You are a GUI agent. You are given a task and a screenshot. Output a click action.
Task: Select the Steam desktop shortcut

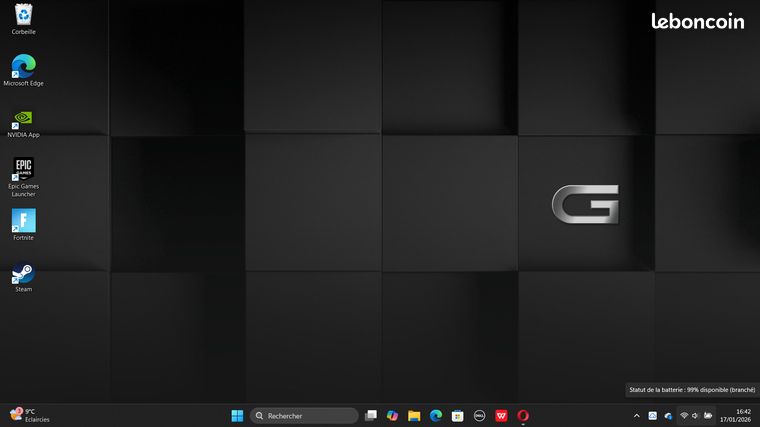click(x=23, y=278)
